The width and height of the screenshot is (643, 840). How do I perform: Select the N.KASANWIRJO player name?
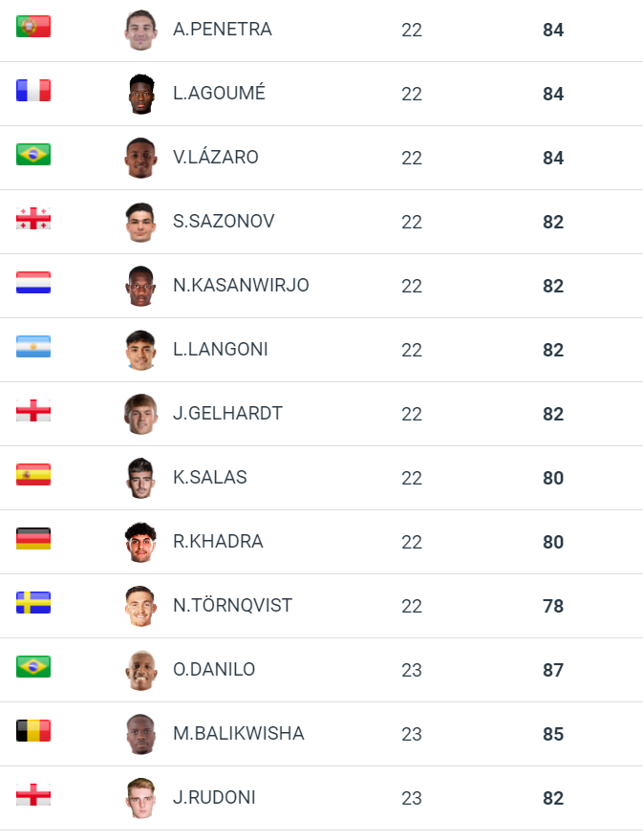(x=241, y=286)
